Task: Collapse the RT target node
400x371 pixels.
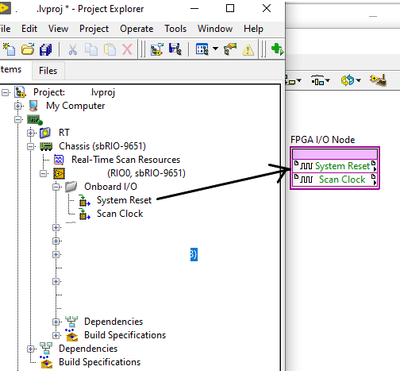Action: (18, 119)
